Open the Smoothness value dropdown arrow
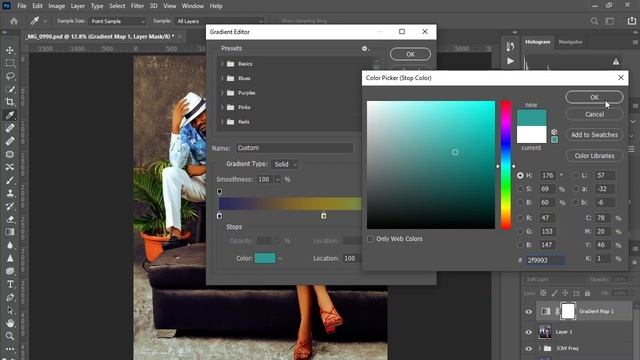Viewport: 640px width, 360px height. pos(278,180)
